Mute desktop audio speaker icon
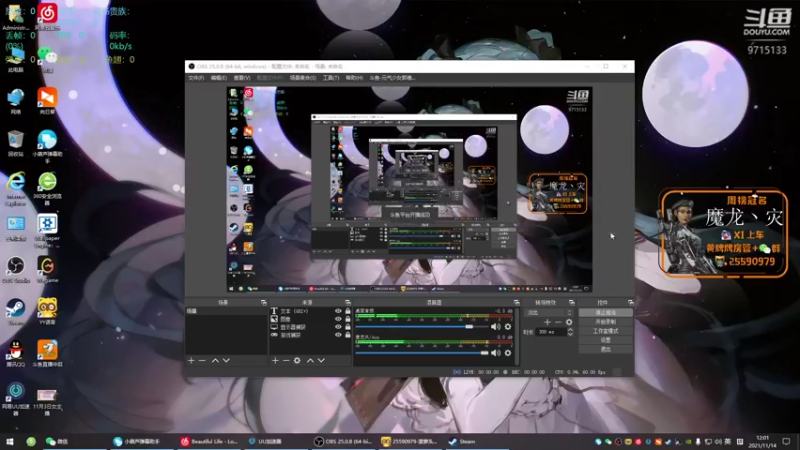 tap(495, 327)
